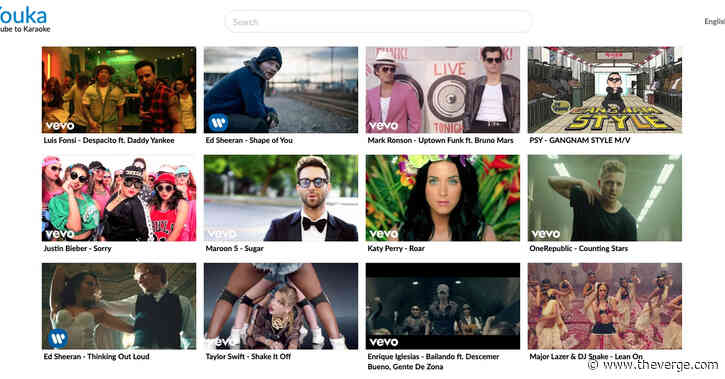Click 'OneRepublic - Counting Stars' title text
Image resolution: width=725 pixels, height=379 pixels.
pyautogui.click(x=578, y=248)
